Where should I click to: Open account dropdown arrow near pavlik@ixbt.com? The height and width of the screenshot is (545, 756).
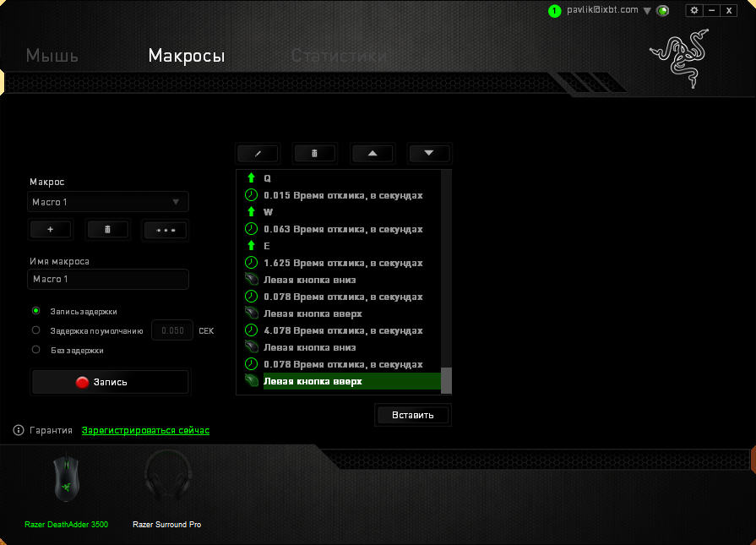647,11
